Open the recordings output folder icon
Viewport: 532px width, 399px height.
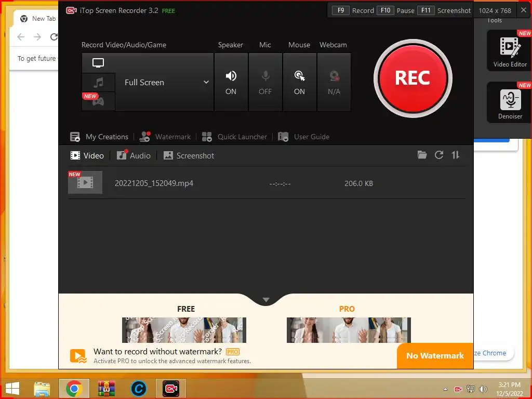click(x=422, y=155)
